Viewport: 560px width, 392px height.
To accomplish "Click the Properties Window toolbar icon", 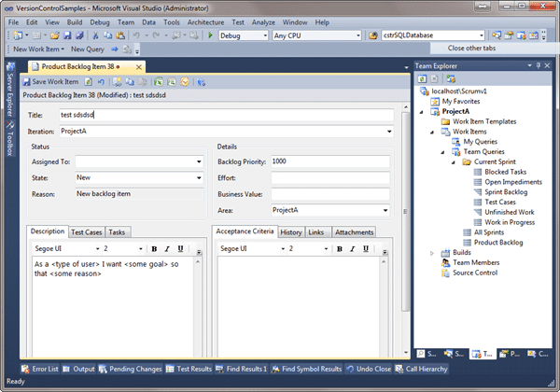I will pyautogui.click(x=509, y=35).
